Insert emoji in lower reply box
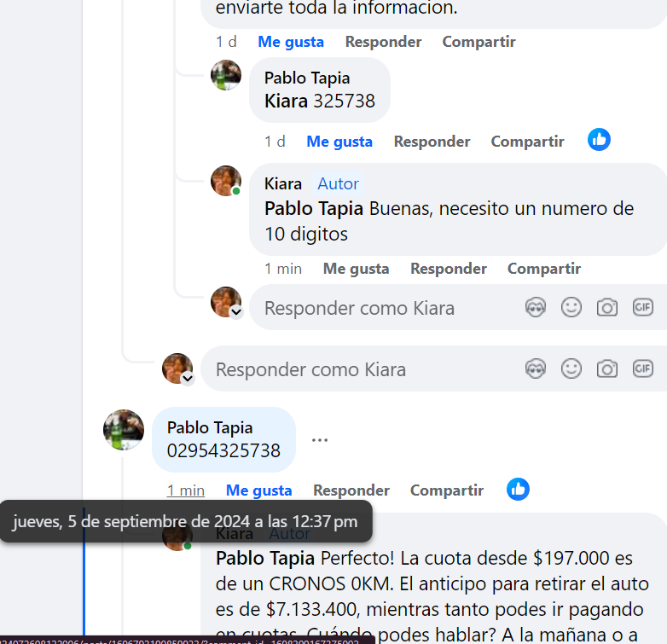Image resolution: width=667 pixels, height=644 pixels. tap(571, 368)
